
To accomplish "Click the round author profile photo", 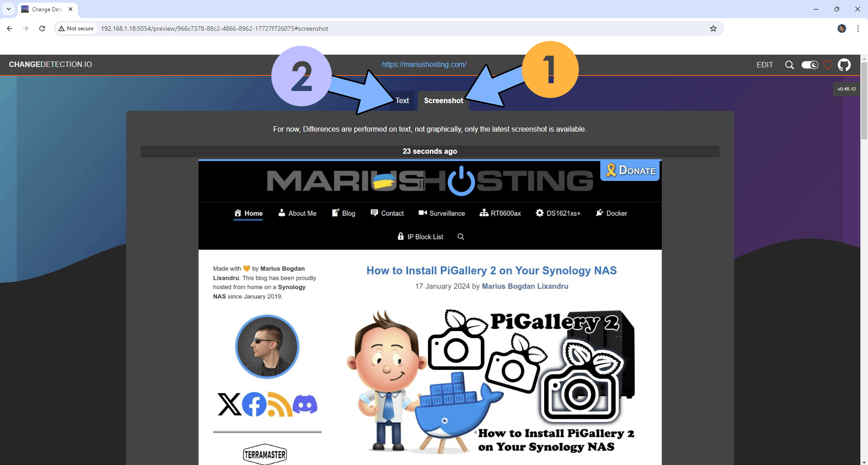I will pos(267,346).
